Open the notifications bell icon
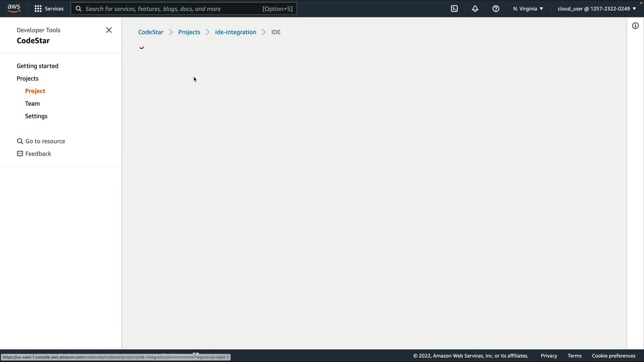Viewport: 644px width, 362px height. click(x=475, y=9)
